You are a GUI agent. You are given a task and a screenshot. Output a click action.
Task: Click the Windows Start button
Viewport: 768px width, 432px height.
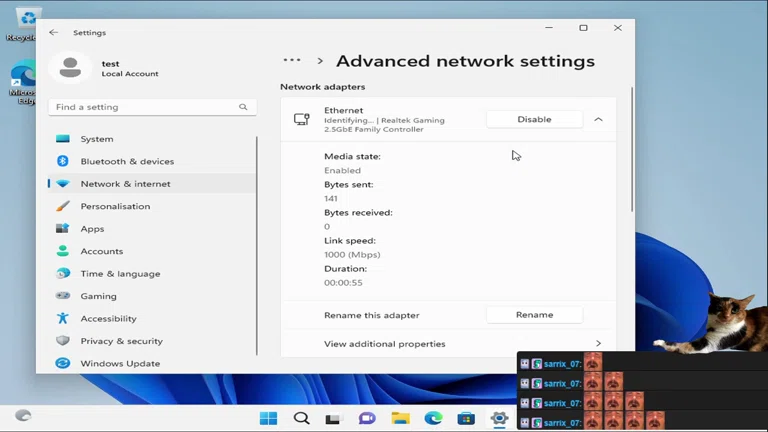click(x=268, y=418)
